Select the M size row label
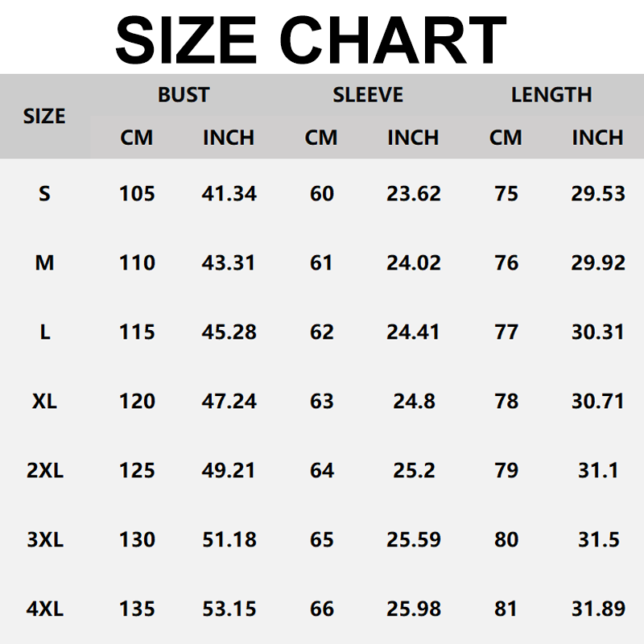Viewport: 644px width, 644px height. click(44, 263)
